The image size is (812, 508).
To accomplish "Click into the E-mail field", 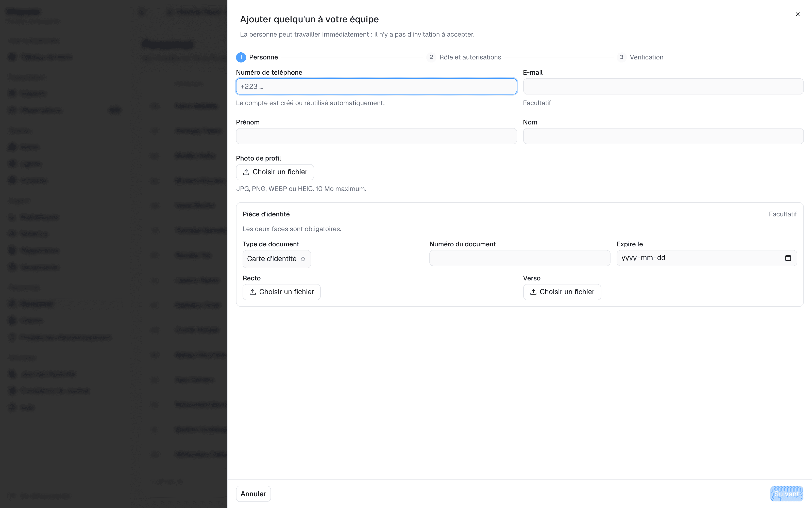I will [663, 86].
